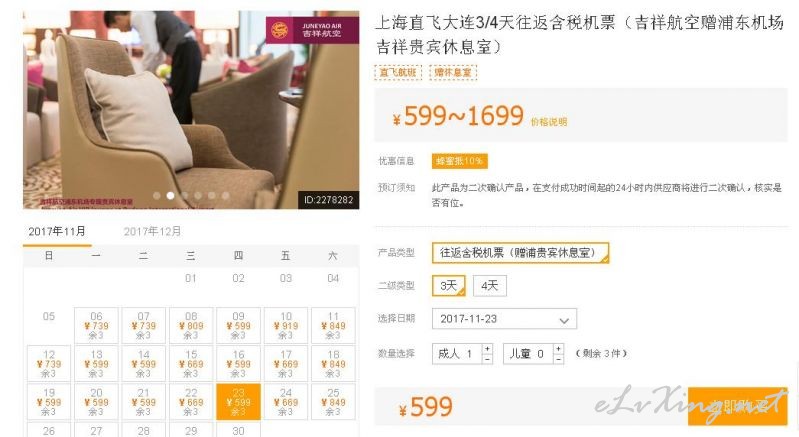This screenshot has height=437, width=799.
Task: Click the lounge chair product photo
Action: coord(191,110)
